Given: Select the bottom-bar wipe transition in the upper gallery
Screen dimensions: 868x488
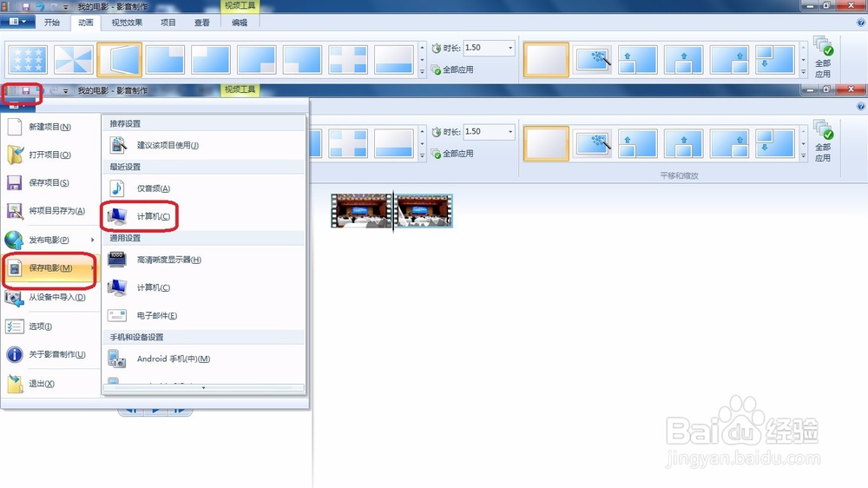Looking at the screenshot, I should pyautogui.click(x=393, y=59).
